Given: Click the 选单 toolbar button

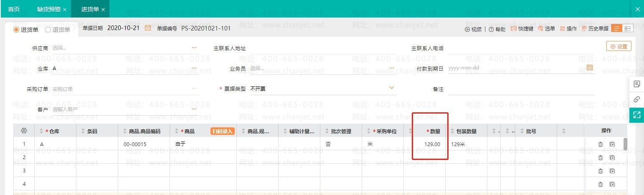Looking at the screenshot, I should [x=547, y=29].
